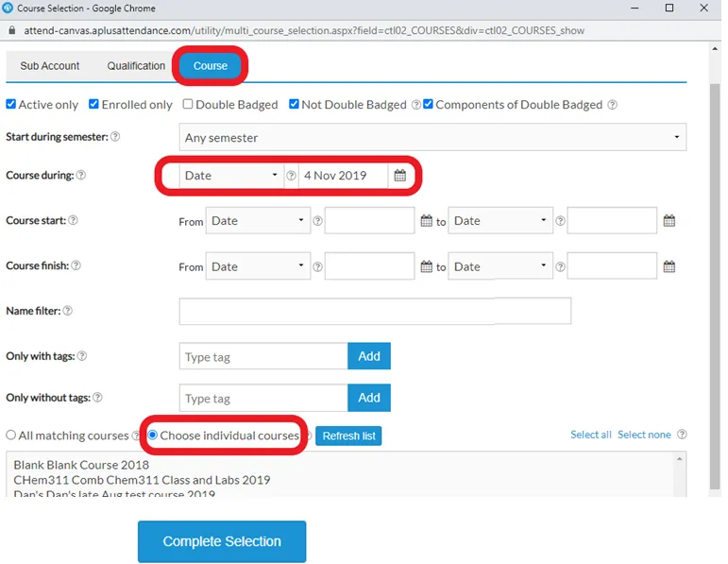This screenshot has width=728, height=564.
Task: Select the Course tab
Action: point(211,66)
